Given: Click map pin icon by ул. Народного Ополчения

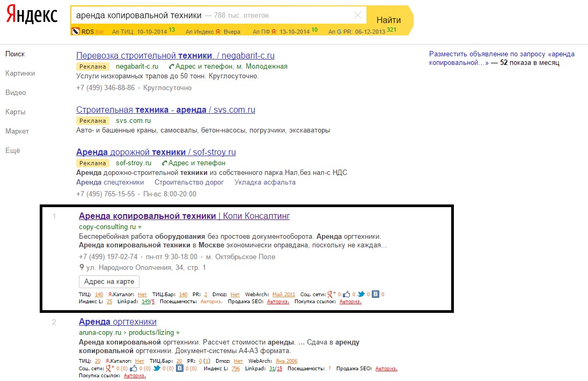Looking at the screenshot, I should point(82,267).
